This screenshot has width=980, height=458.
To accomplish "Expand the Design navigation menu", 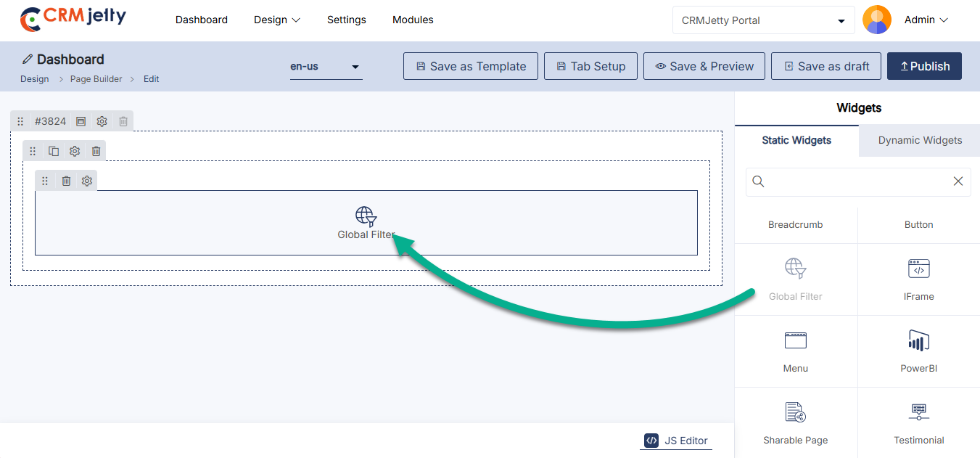I will tap(276, 20).
